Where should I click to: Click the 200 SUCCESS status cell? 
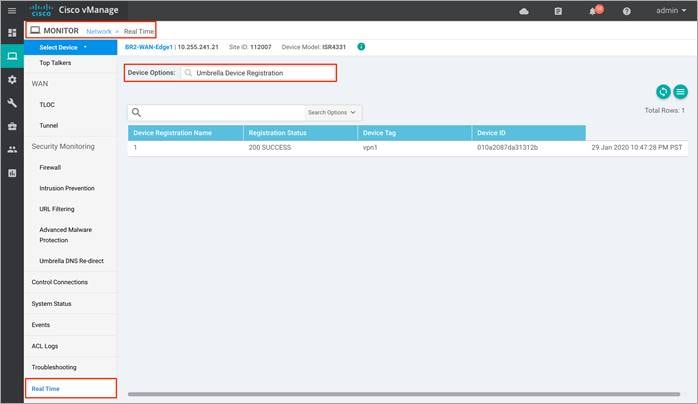[x=270, y=147]
